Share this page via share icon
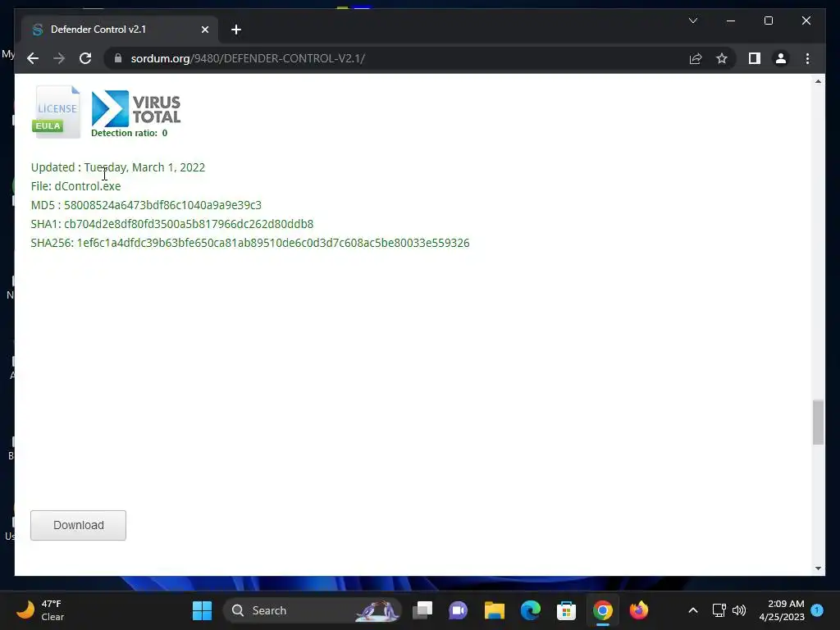 [696, 58]
